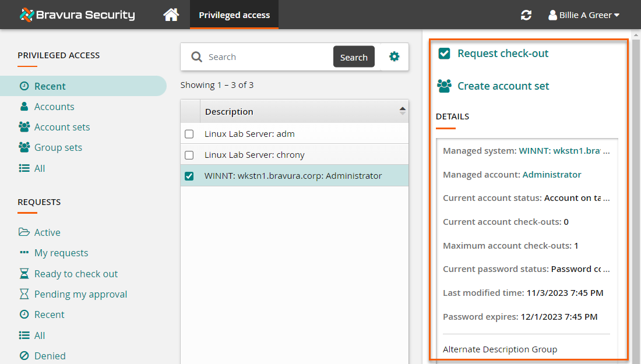Click into the Search text field

268,57
